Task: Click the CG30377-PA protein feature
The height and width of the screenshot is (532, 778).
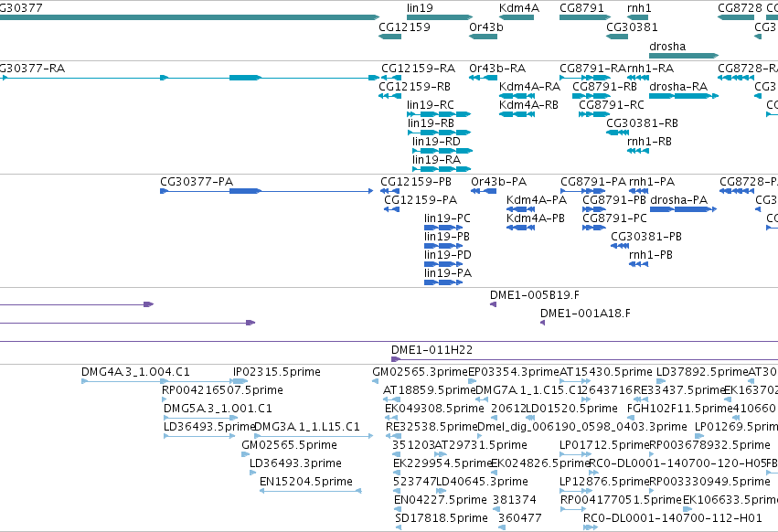Action: [x=266, y=191]
